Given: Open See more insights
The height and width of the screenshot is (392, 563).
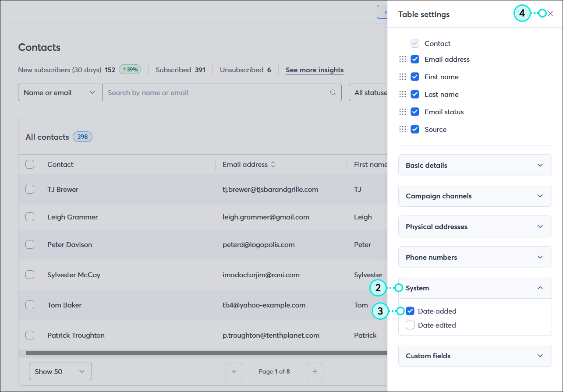Looking at the screenshot, I should pos(314,70).
